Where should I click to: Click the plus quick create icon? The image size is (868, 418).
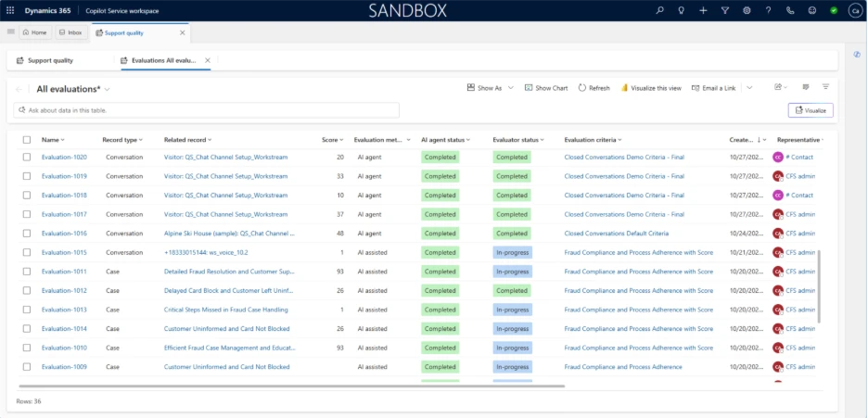click(x=703, y=10)
